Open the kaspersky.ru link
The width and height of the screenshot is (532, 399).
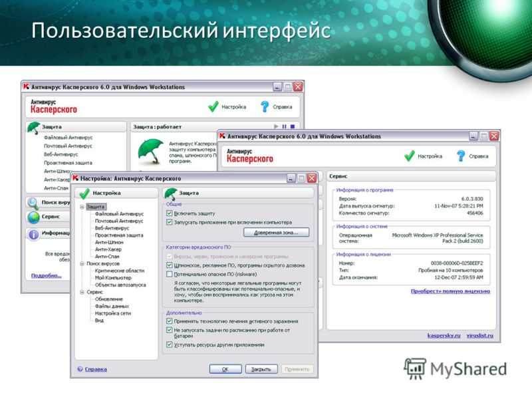[444, 335]
